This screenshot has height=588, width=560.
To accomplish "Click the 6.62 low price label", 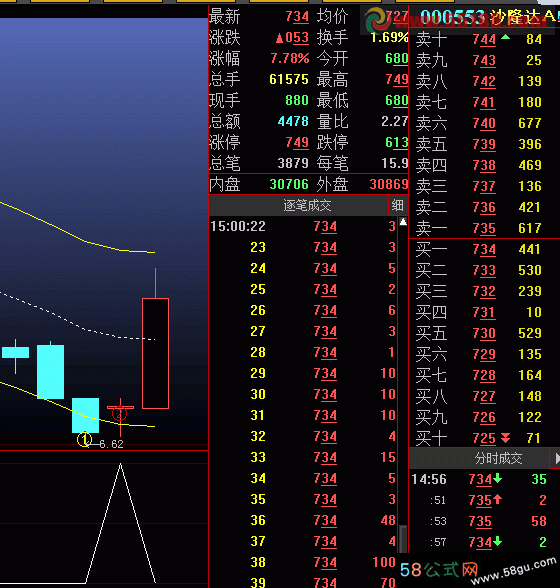I will [x=111, y=444].
